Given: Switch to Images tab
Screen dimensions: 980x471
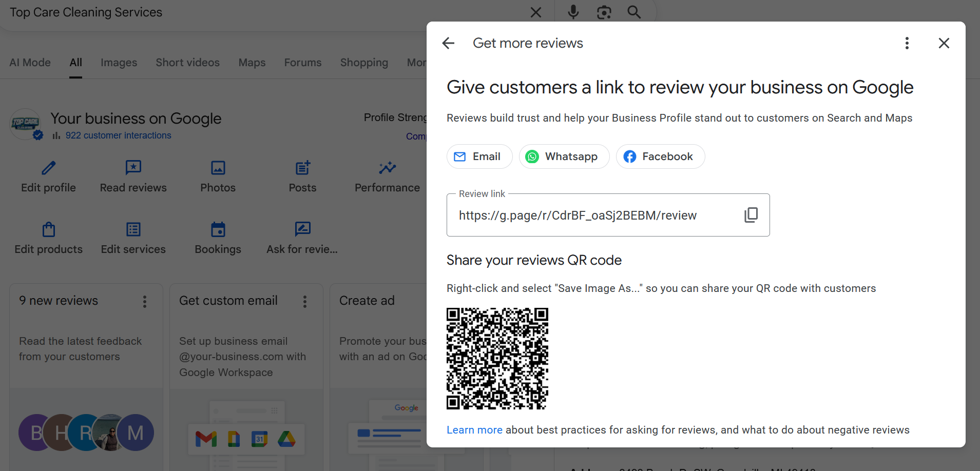Looking at the screenshot, I should click(119, 63).
